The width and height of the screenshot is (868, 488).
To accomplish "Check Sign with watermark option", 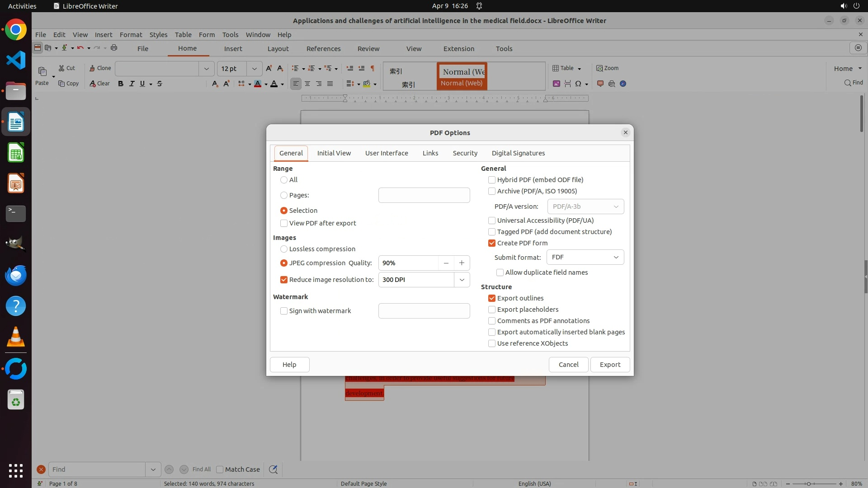I will [284, 311].
